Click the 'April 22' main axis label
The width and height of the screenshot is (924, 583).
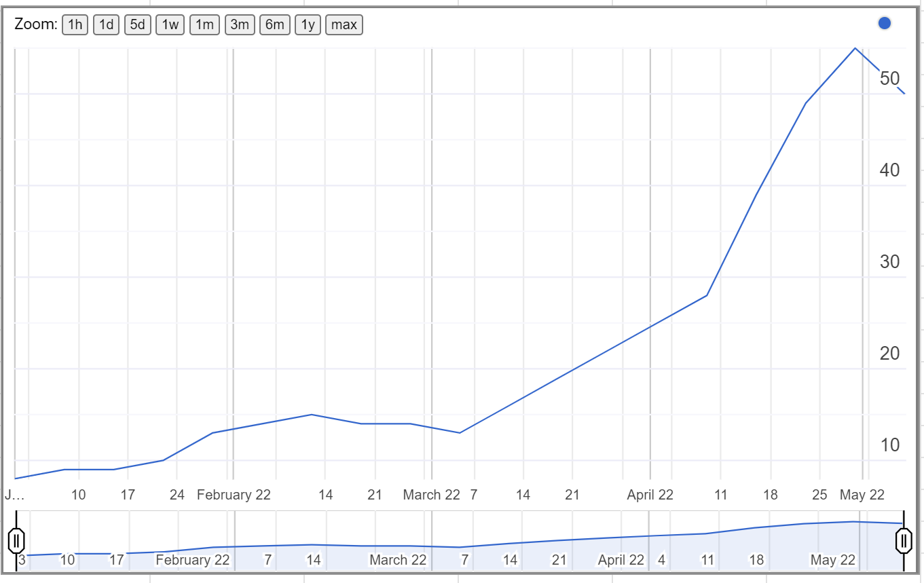click(x=650, y=495)
